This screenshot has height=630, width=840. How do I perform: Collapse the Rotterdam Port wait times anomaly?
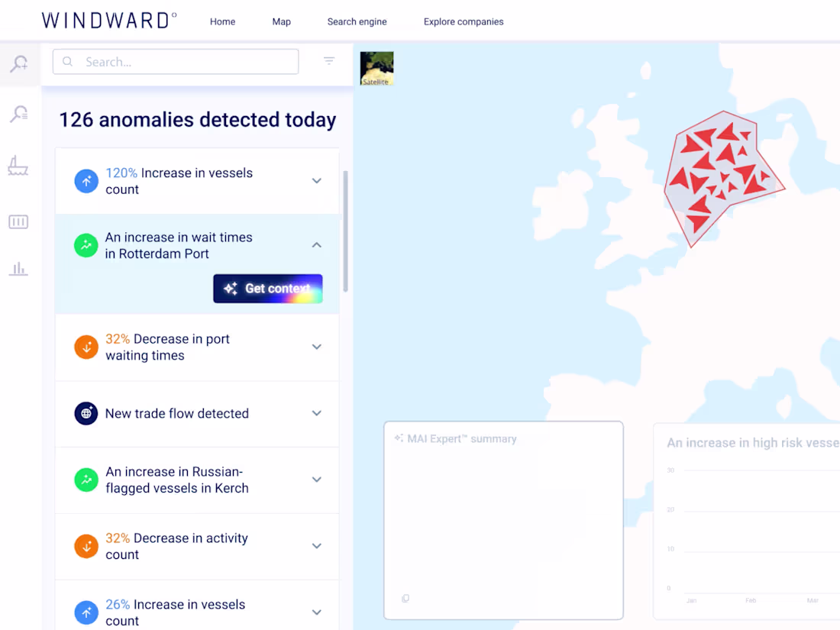tap(316, 245)
